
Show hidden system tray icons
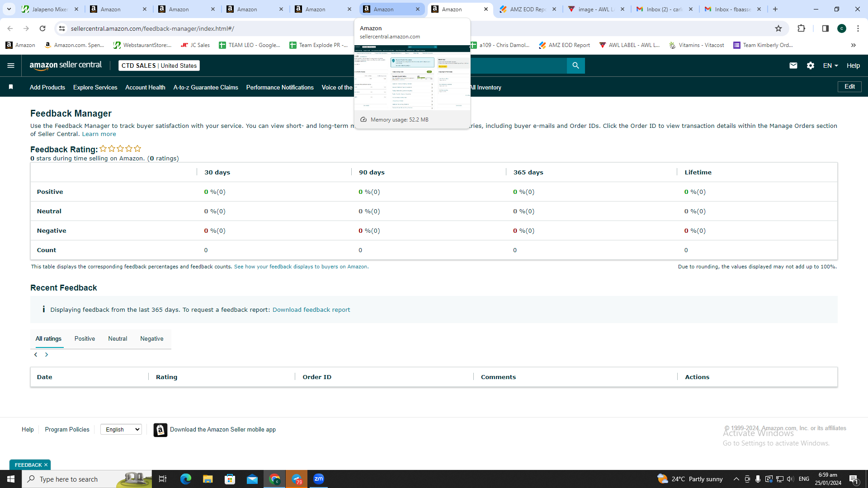736,479
